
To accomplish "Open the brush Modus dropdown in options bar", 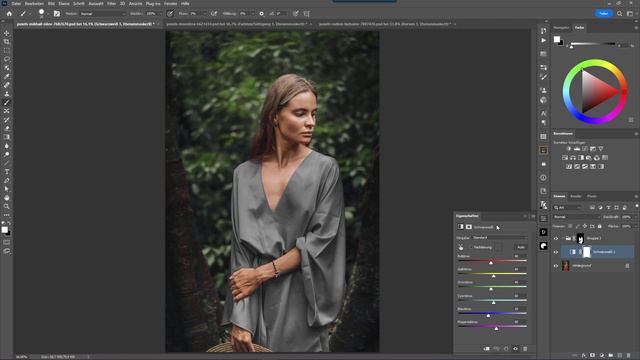I will [102, 13].
